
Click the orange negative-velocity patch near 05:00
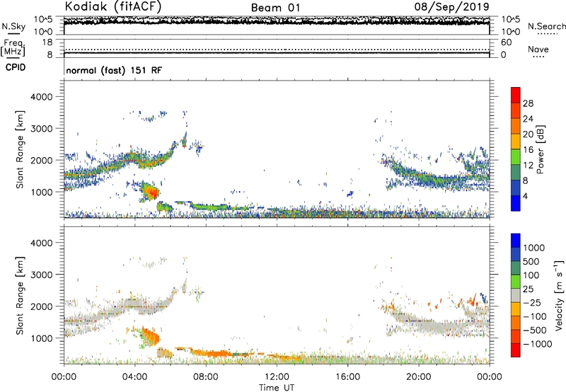(x=151, y=336)
